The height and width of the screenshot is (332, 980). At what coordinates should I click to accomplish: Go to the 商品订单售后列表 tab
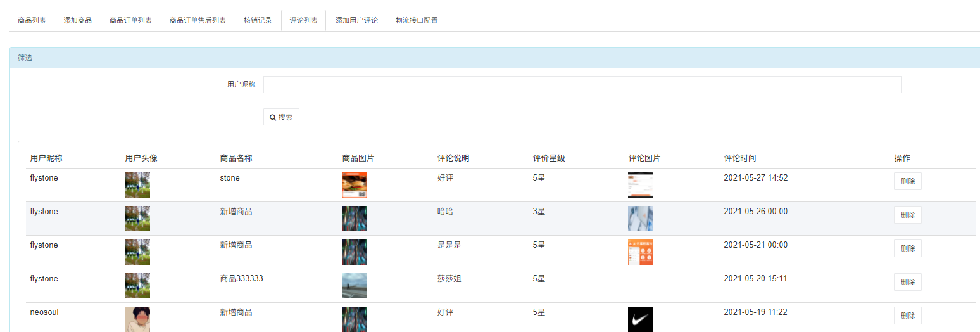click(198, 20)
